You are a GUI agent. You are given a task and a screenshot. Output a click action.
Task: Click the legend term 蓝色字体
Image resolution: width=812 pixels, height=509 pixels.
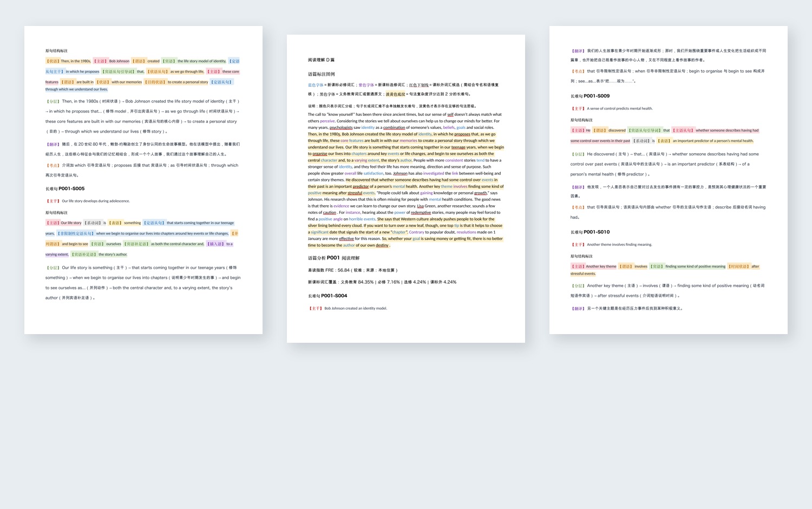(x=316, y=85)
